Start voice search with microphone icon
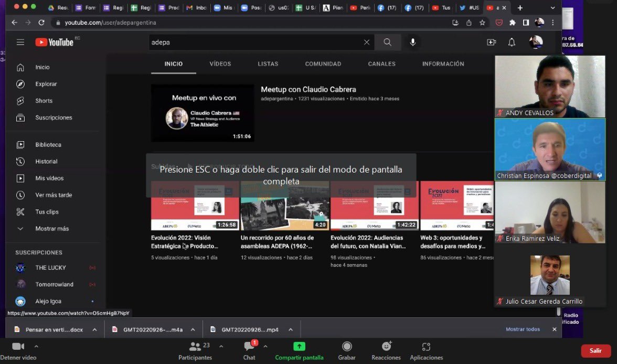 click(412, 42)
